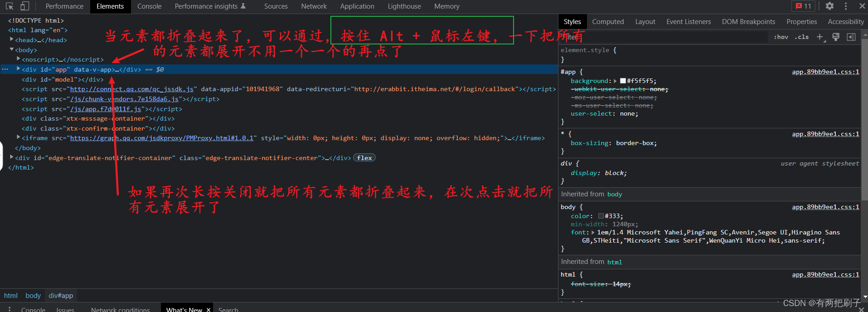The height and width of the screenshot is (312, 868).
Task: Toggle the computed styles sidebar icon
Action: pyautogui.click(x=851, y=37)
